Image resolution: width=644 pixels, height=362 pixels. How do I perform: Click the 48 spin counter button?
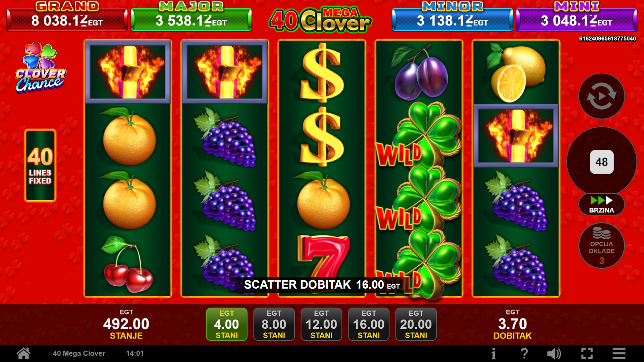[x=601, y=162]
